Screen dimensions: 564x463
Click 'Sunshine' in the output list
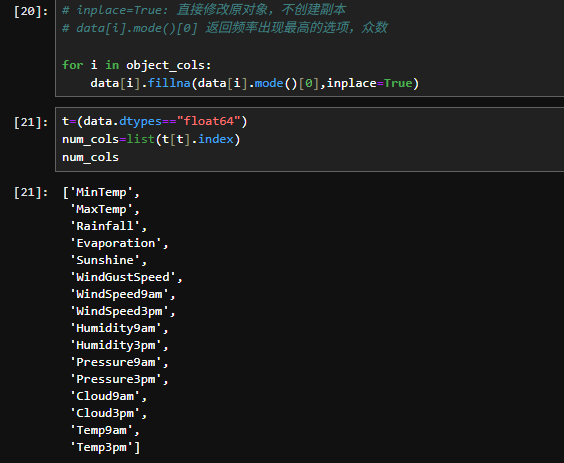[x=105, y=260]
